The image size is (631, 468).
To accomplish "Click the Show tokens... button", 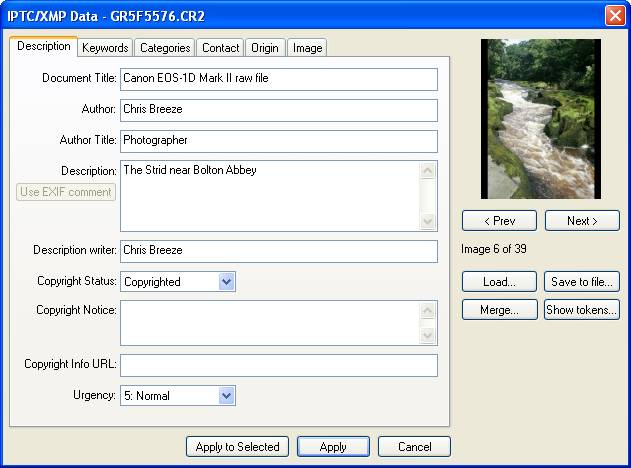I will click(x=582, y=310).
